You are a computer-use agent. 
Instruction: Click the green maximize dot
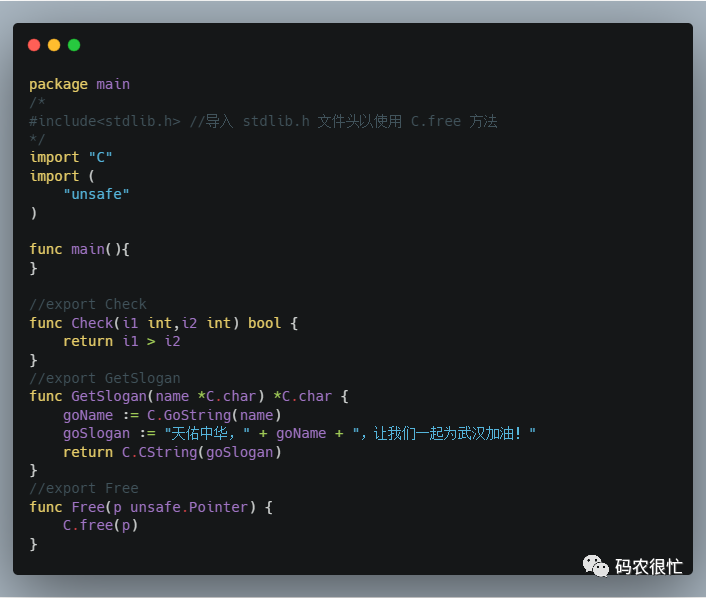74,45
